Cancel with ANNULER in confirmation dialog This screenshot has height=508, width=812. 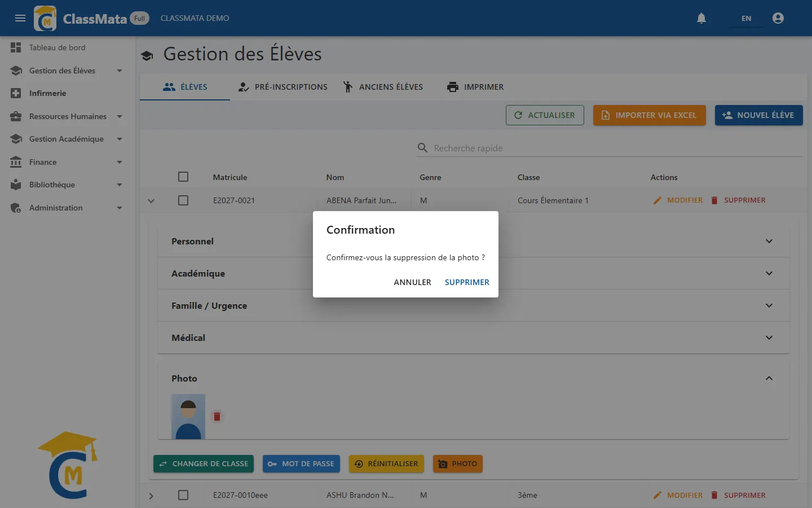pos(412,282)
